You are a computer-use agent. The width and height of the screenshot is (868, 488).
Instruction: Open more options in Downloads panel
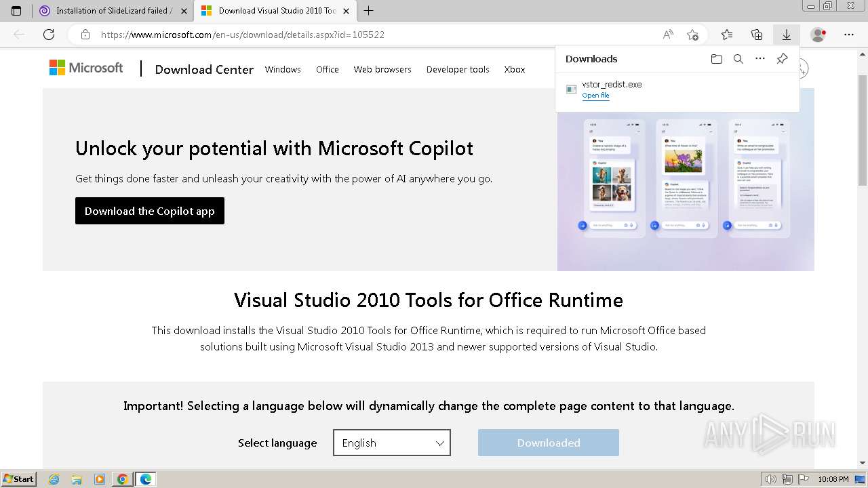coord(760,59)
